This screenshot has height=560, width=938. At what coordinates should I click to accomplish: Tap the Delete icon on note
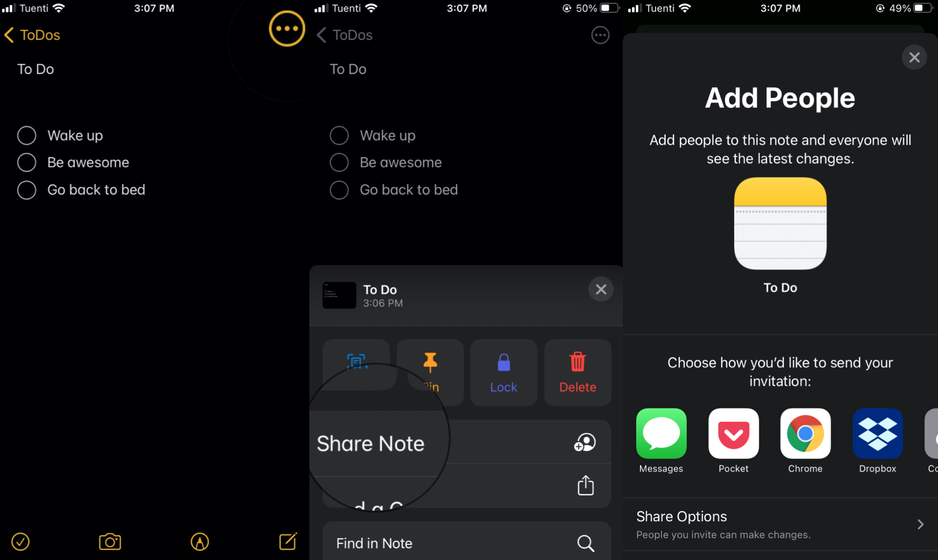(x=577, y=371)
